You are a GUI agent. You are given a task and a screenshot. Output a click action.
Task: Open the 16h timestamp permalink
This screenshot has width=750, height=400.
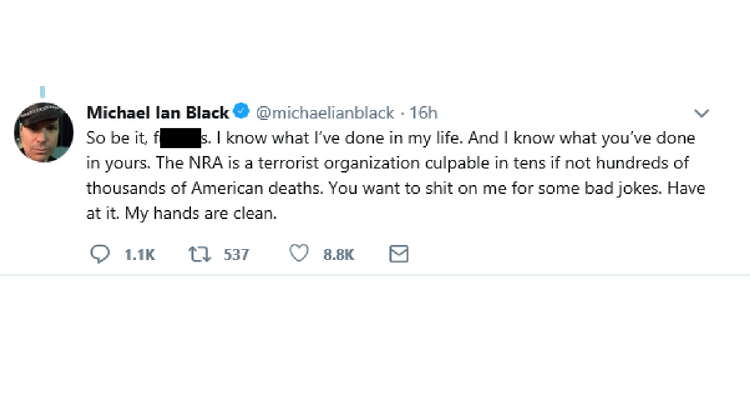pos(423,112)
